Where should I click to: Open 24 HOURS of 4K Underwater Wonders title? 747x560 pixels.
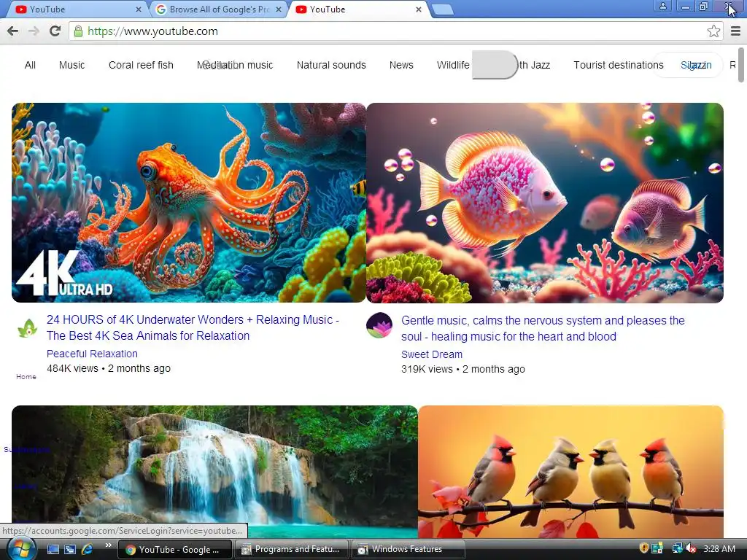tap(193, 327)
